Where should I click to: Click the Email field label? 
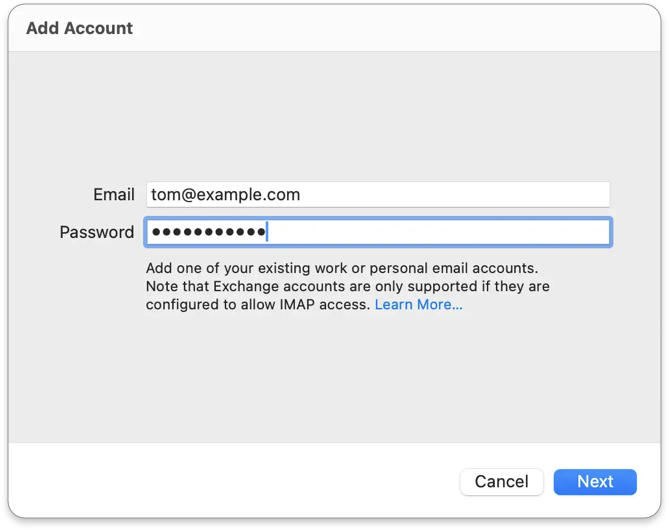pyautogui.click(x=113, y=195)
